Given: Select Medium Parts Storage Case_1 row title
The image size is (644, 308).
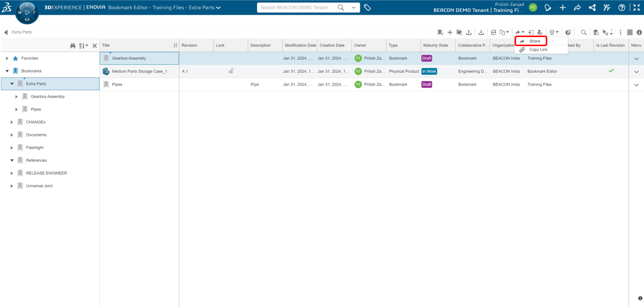Looking at the screenshot, I should (x=139, y=71).
